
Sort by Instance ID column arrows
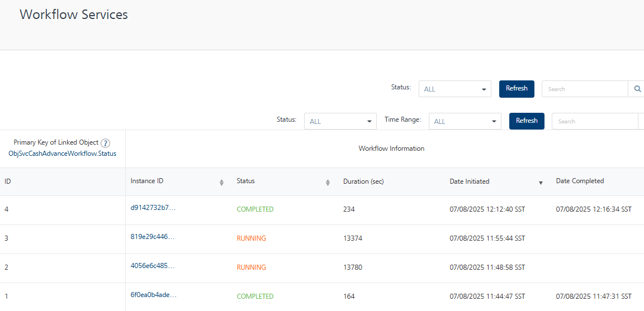221,182
